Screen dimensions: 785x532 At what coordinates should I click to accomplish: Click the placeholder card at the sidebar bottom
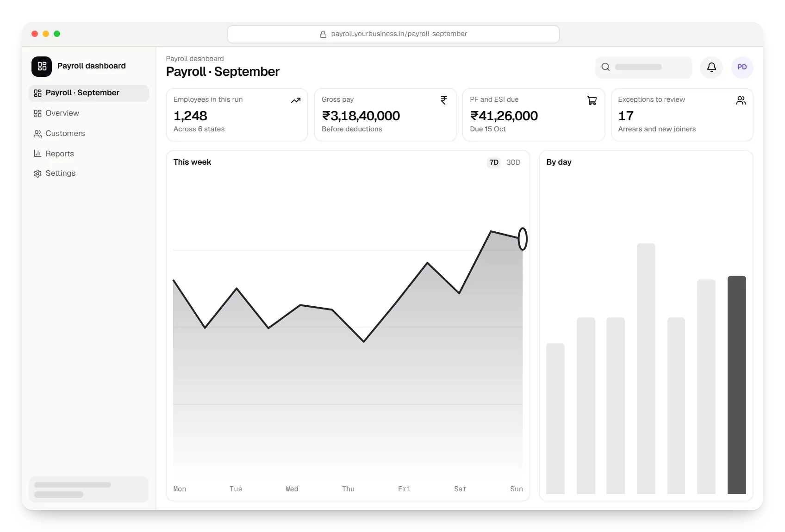pos(89,489)
